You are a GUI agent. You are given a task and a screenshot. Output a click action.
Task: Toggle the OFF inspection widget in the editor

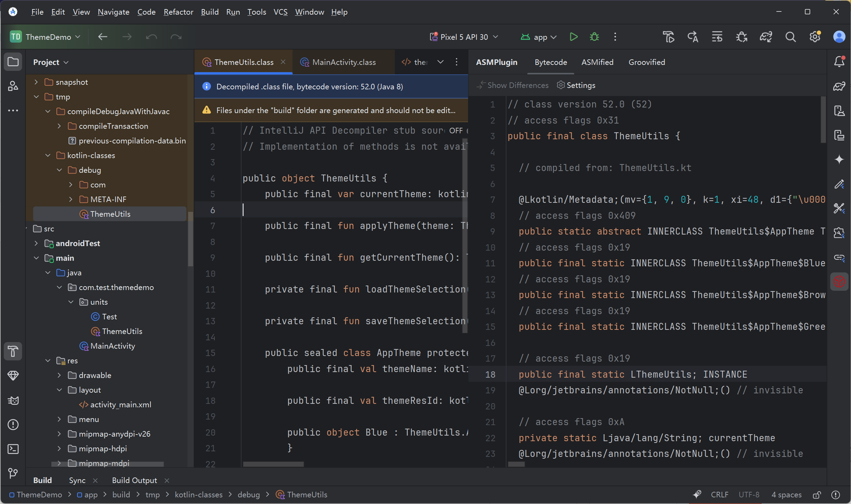[x=456, y=131]
